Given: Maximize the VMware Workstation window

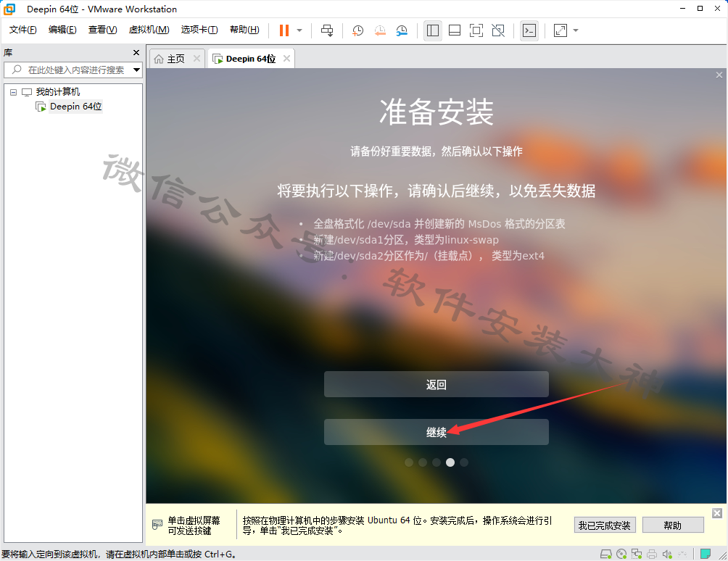Looking at the screenshot, I should (x=700, y=9).
